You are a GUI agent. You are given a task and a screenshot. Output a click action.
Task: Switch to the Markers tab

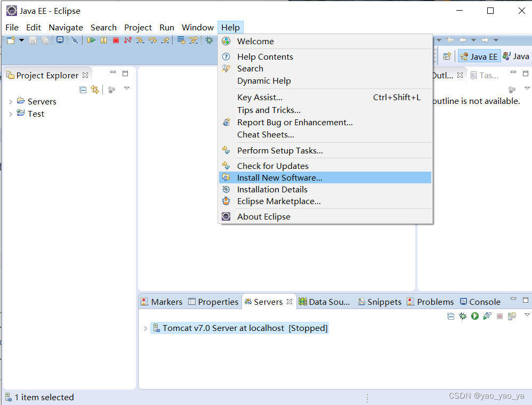(162, 302)
